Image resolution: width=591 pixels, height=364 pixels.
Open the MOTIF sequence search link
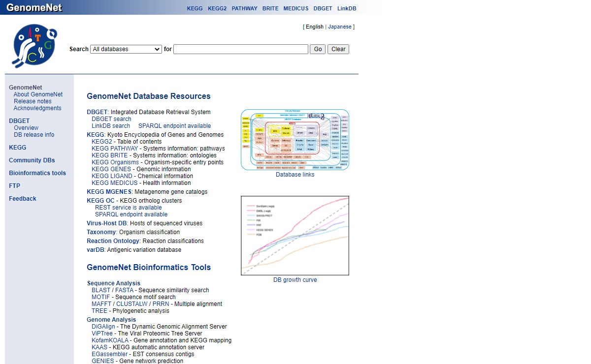point(101,297)
